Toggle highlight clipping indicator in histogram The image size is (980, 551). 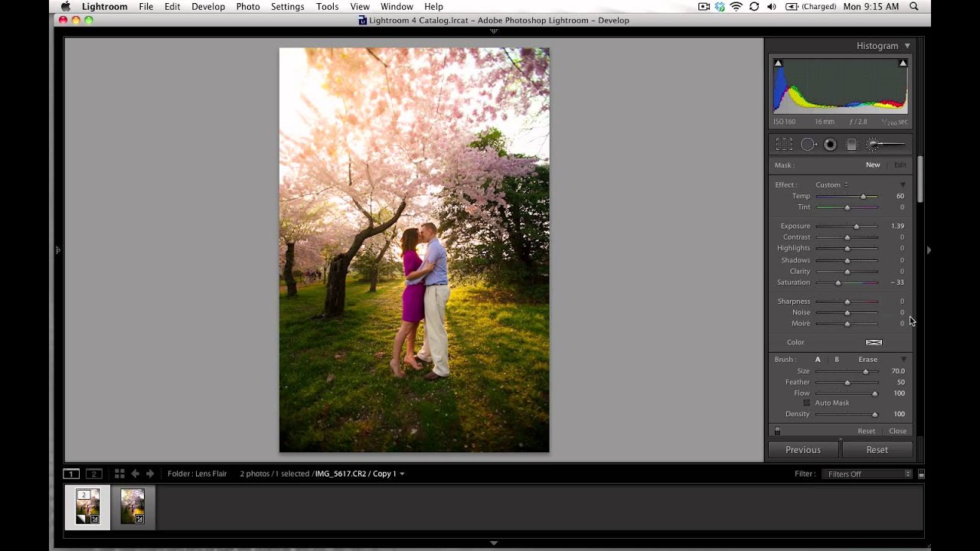pos(903,64)
